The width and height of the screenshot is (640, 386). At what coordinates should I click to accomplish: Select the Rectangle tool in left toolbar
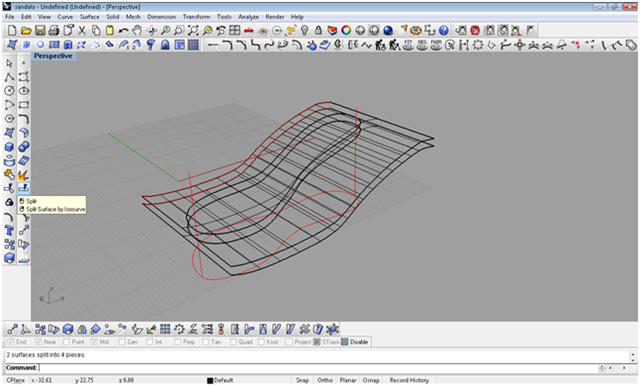tap(24, 105)
